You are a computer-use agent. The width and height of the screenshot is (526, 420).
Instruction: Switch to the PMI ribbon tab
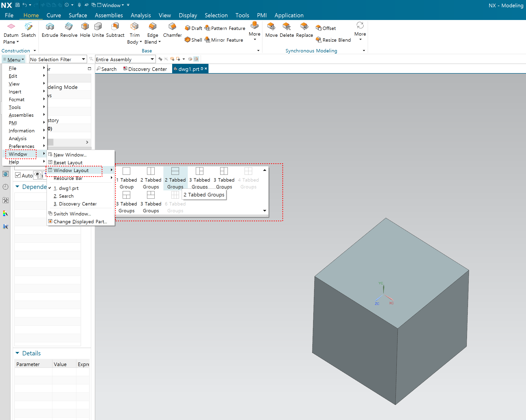coord(262,15)
